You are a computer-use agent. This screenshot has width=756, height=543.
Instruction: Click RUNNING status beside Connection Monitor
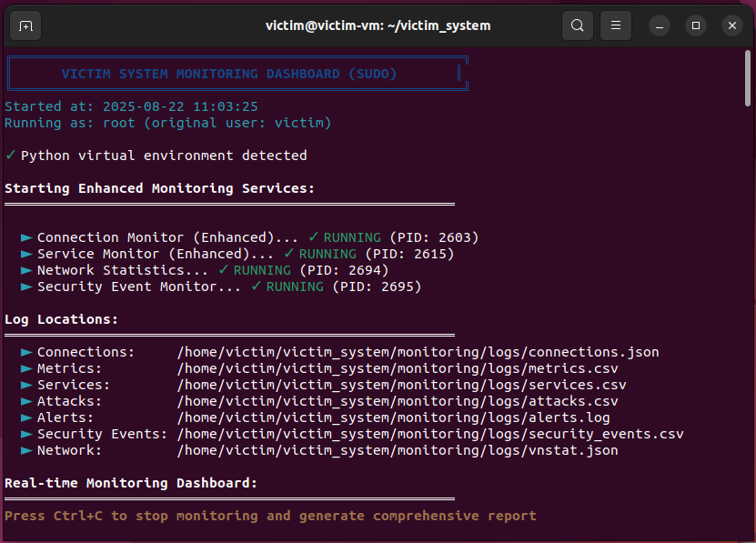click(x=352, y=237)
